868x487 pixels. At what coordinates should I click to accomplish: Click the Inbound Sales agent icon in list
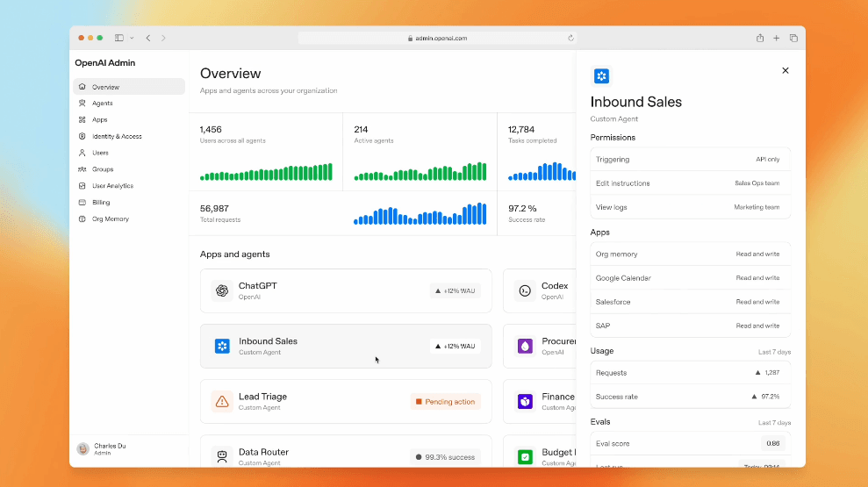[x=222, y=346]
